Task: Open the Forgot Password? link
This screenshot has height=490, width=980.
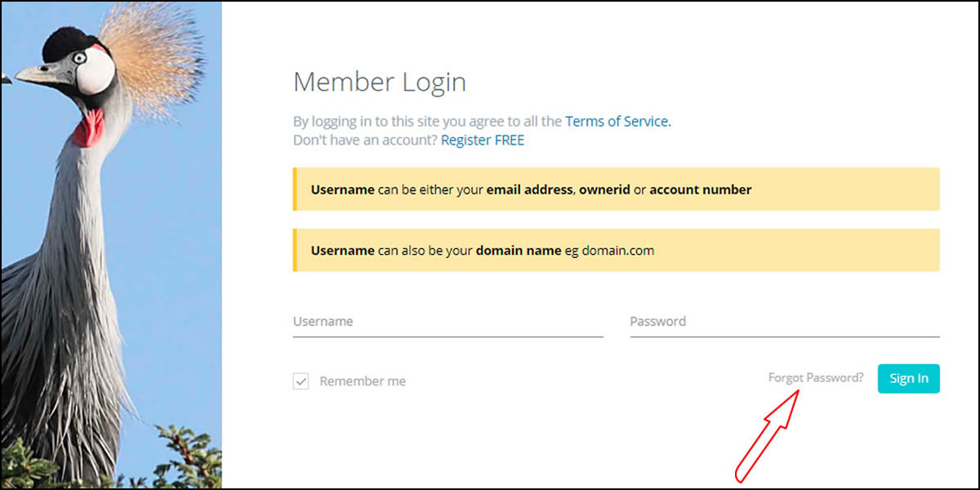Action: [x=815, y=378]
